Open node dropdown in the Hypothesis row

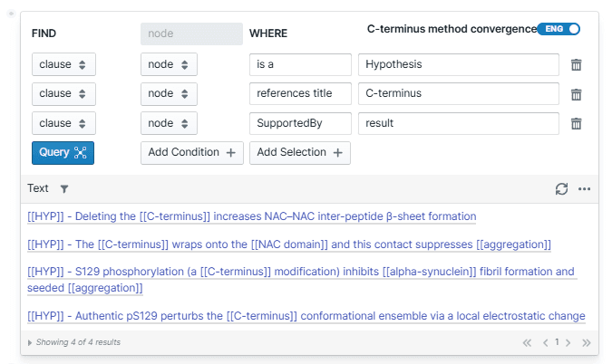(x=169, y=64)
